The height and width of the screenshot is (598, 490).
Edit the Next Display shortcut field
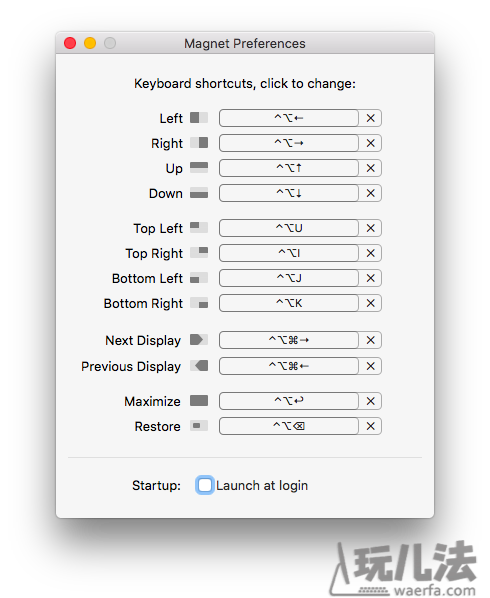(x=289, y=340)
